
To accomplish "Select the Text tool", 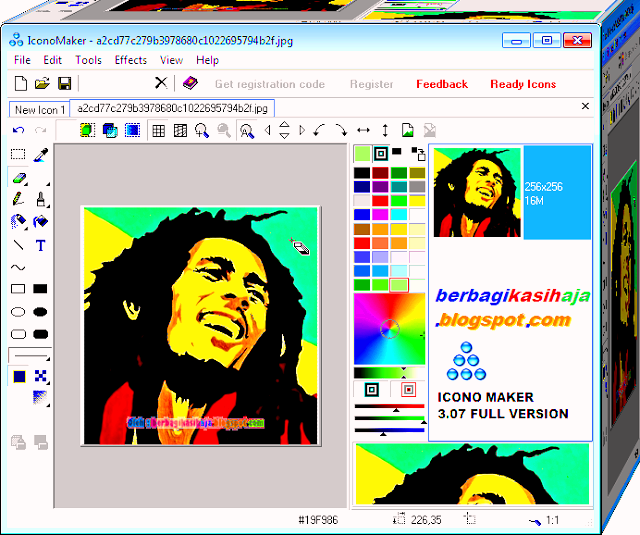I will pyautogui.click(x=40, y=246).
